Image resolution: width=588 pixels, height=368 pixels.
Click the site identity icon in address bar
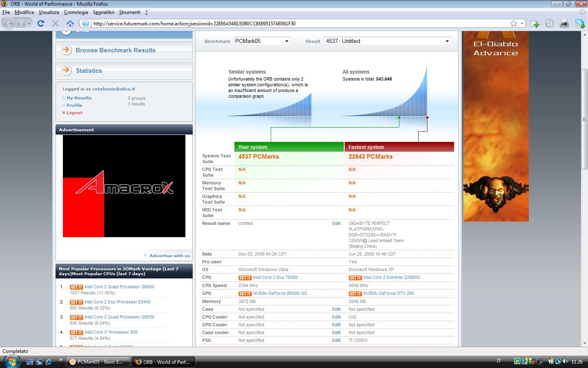[85, 23]
